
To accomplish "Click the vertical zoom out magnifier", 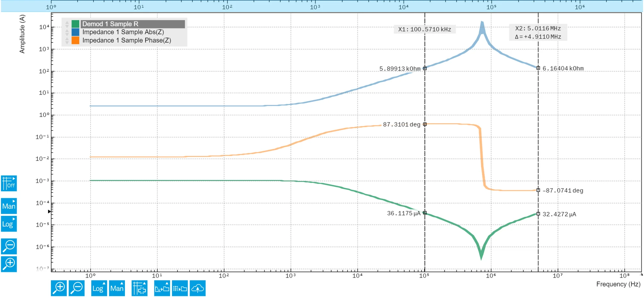I will (x=9, y=246).
